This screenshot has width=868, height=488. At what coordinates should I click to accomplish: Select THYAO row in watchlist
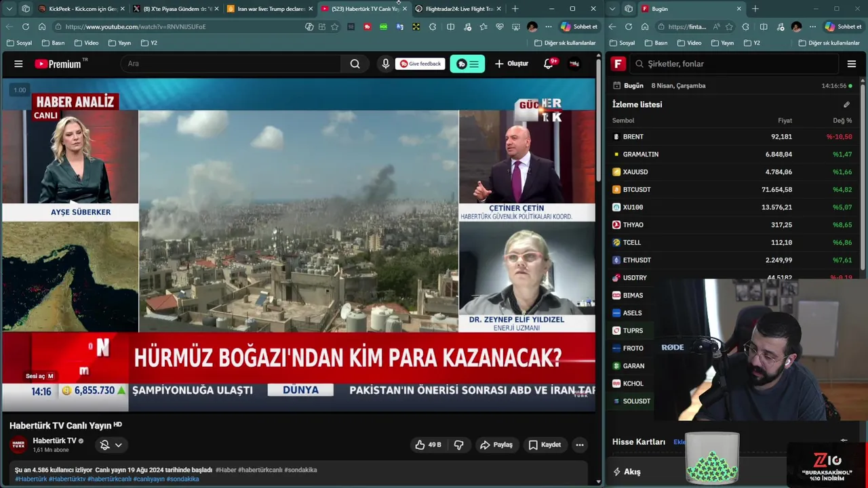point(732,224)
